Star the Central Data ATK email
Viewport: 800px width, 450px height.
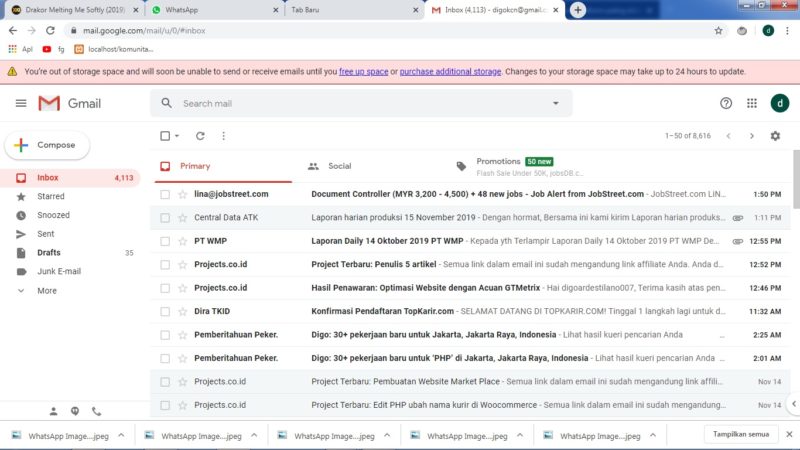[x=183, y=218]
